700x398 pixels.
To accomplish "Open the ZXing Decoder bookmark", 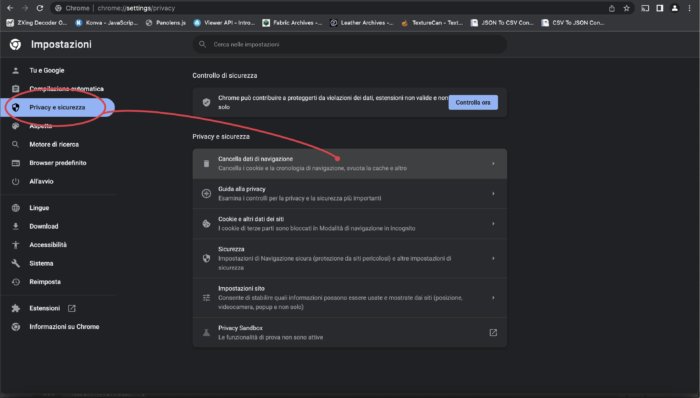I will [x=37, y=23].
